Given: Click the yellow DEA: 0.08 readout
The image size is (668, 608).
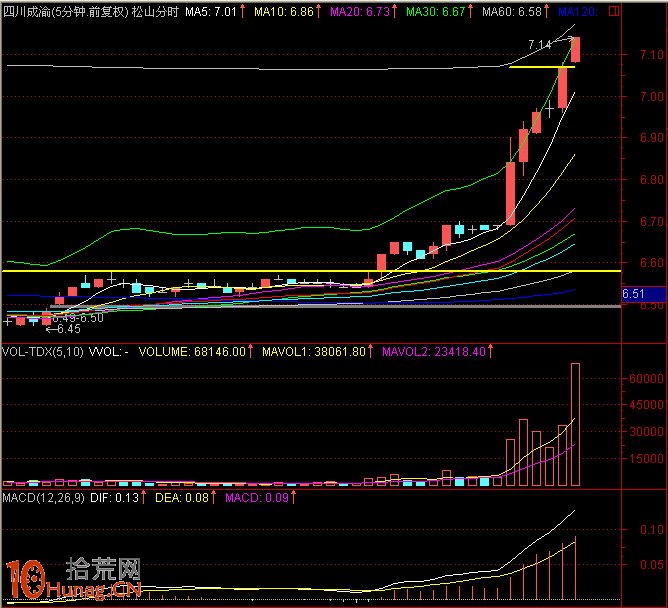Looking at the screenshot, I should tap(182, 498).
